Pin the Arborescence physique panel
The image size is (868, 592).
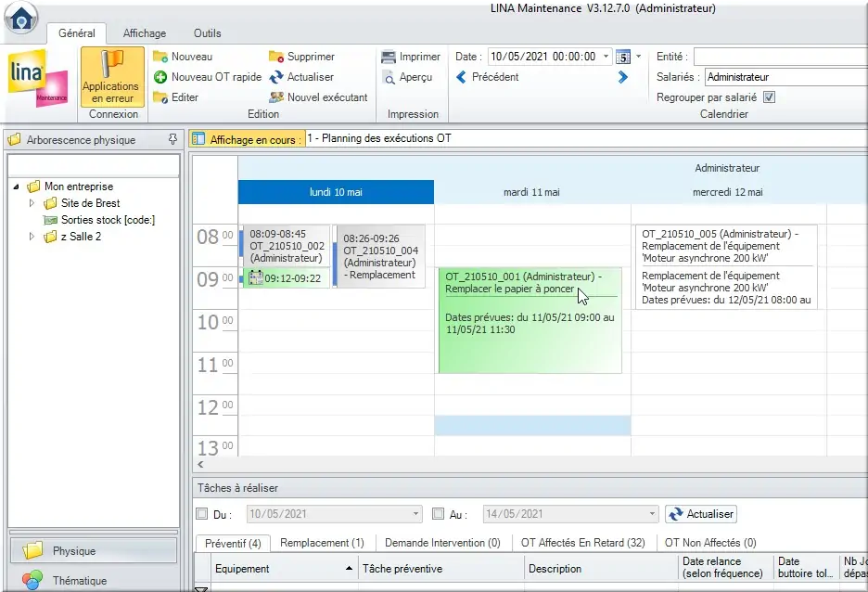tap(172, 139)
